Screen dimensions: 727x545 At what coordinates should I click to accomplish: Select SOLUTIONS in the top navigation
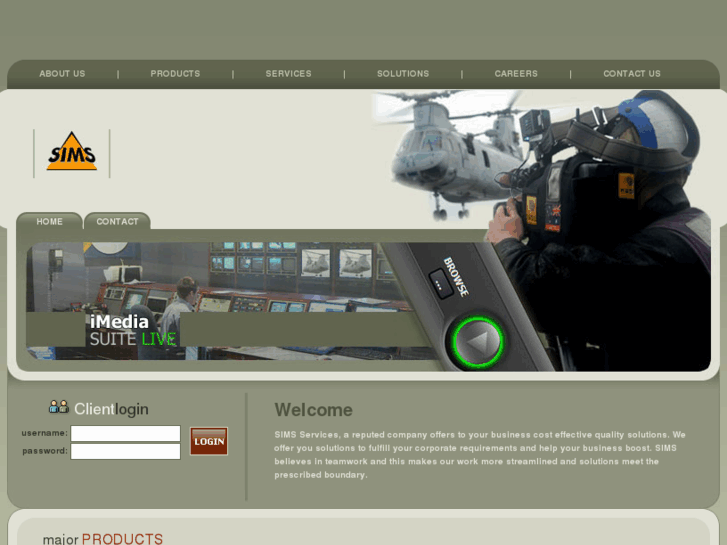click(x=403, y=74)
